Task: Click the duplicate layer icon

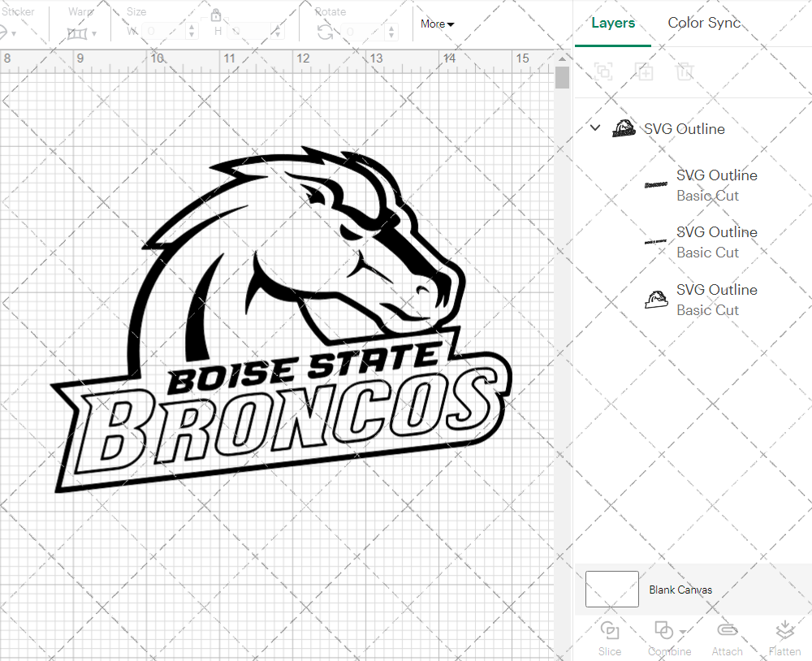Action: point(645,71)
